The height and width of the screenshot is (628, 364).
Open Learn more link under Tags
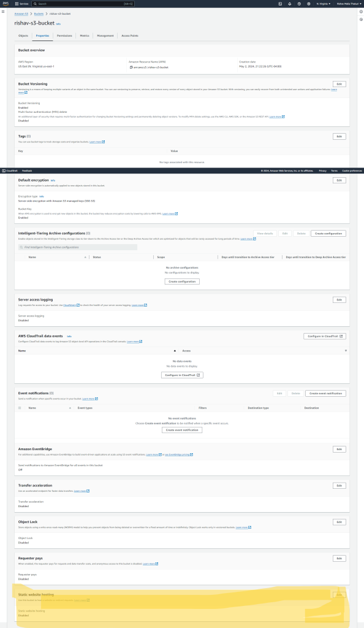97,142
